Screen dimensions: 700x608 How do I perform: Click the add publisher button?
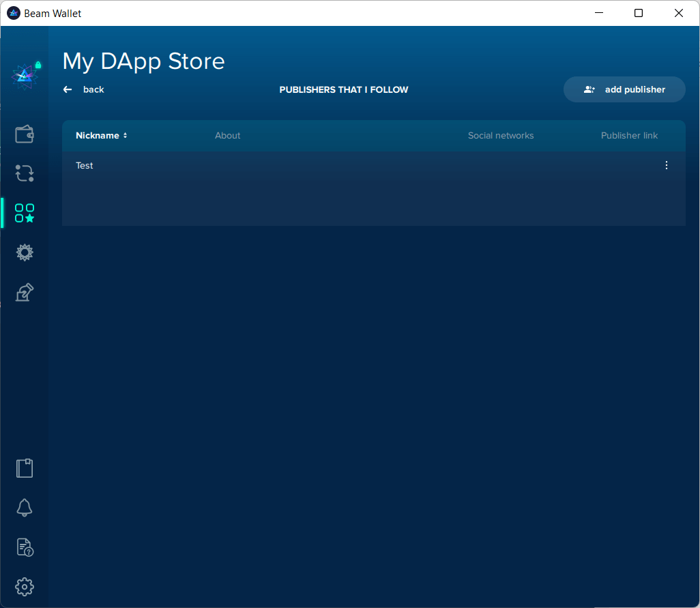pos(624,89)
